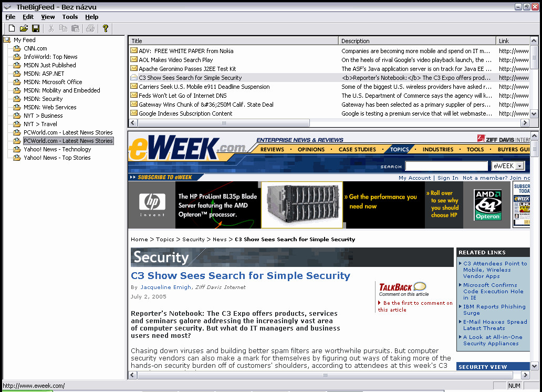Image resolution: width=542 pixels, height=392 pixels.
Task: Open the View menu
Action: pos(48,17)
